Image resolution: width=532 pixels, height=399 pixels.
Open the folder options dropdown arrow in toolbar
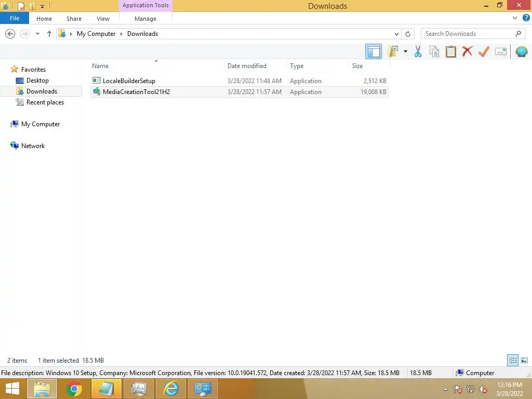[x=405, y=51]
